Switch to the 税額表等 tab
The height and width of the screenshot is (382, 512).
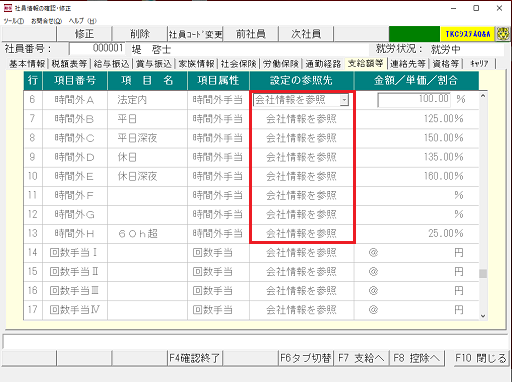pyautogui.click(x=69, y=64)
